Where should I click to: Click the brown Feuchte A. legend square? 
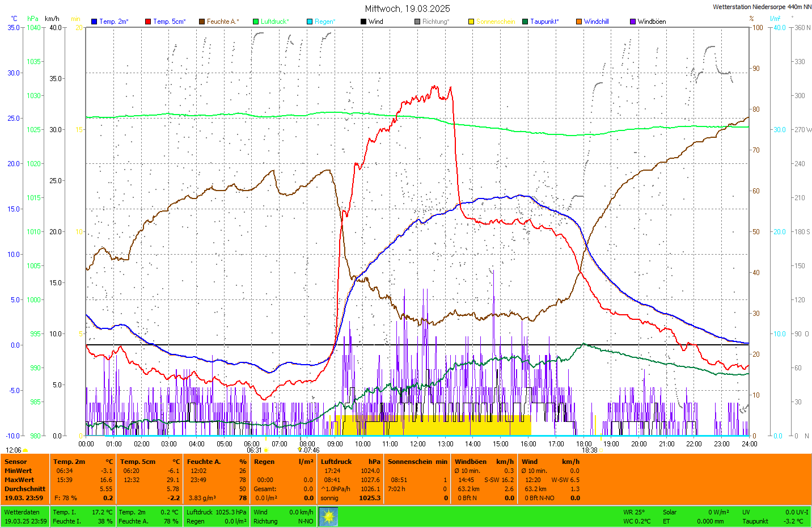pyautogui.click(x=202, y=22)
